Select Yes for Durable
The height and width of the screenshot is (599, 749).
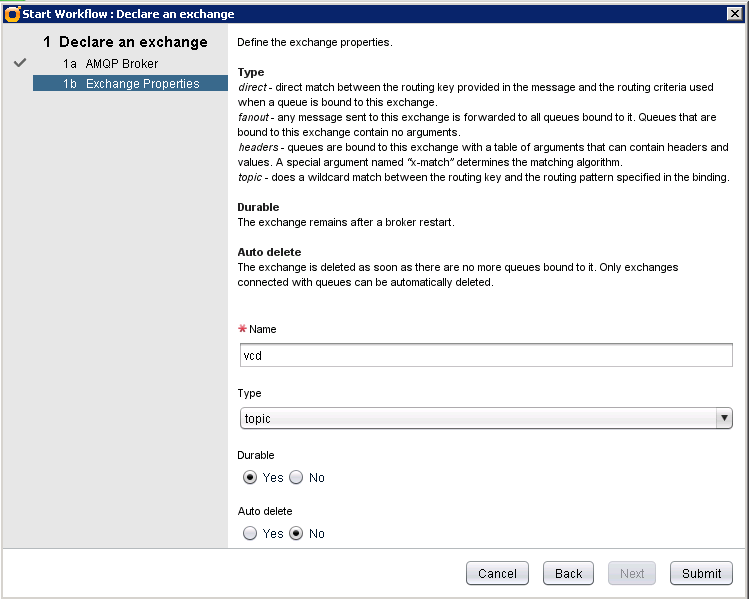pyautogui.click(x=250, y=478)
